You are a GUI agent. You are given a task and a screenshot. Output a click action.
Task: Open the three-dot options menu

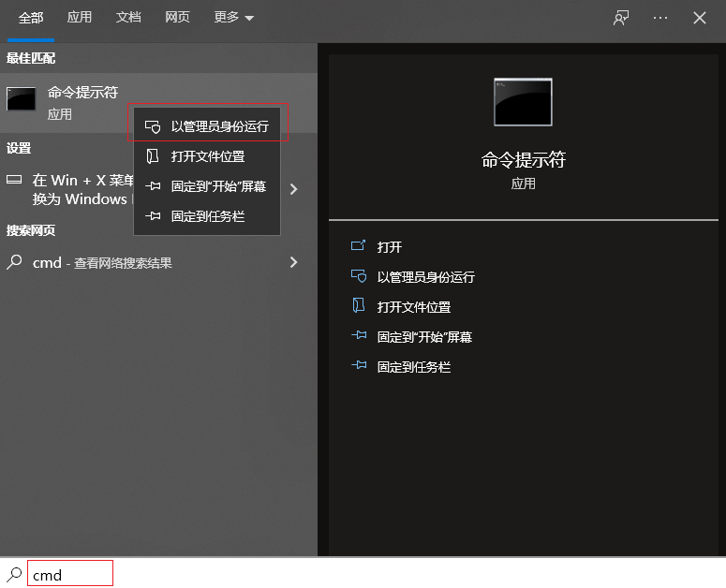(660, 18)
